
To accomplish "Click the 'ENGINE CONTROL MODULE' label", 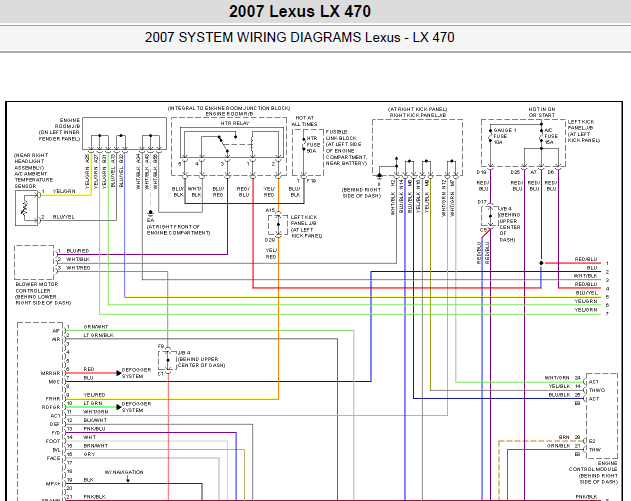I will (593, 466).
